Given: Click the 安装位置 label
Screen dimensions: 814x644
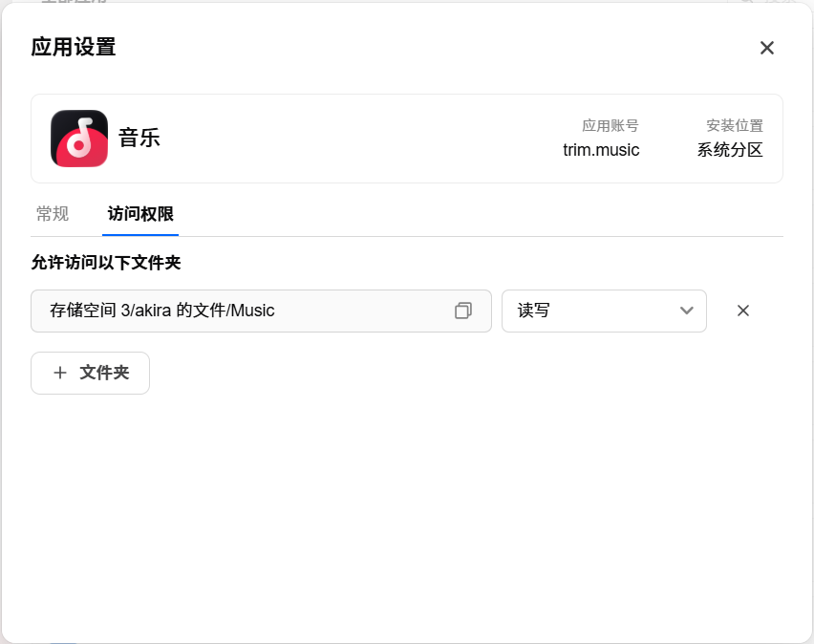Looking at the screenshot, I should [x=734, y=126].
